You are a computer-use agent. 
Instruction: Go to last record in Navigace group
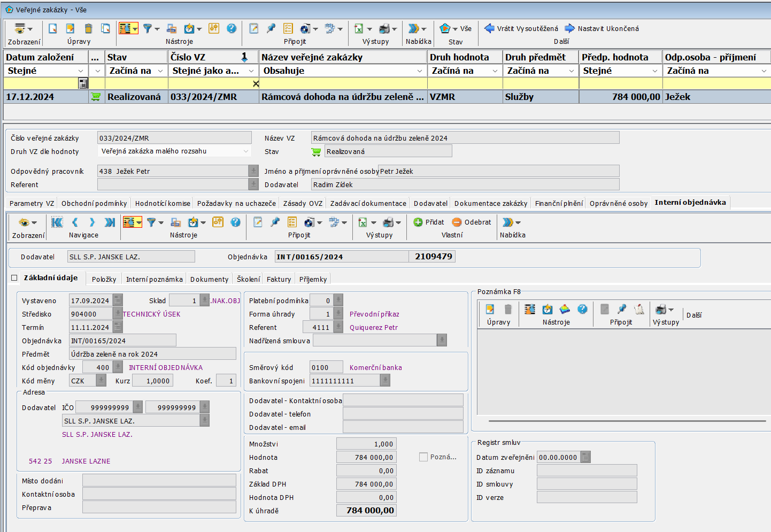(x=110, y=222)
